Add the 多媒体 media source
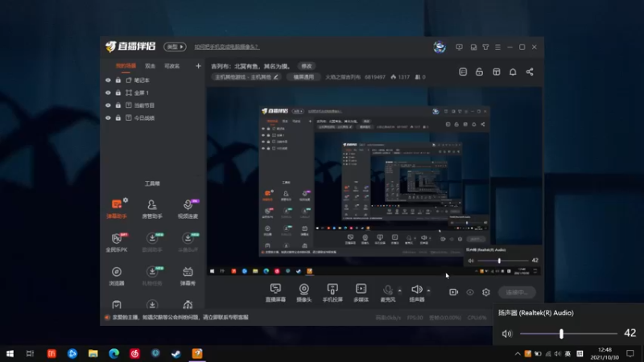This screenshot has width=644, height=362. pos(361,293)
